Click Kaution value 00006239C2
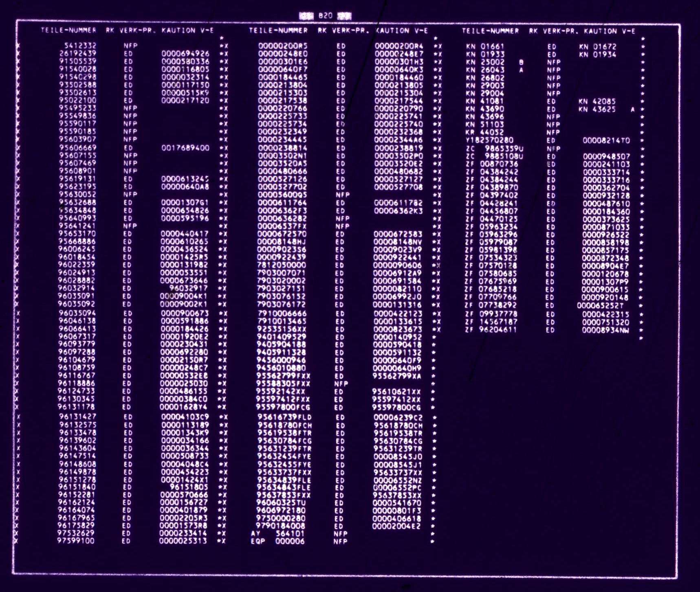 click(x=398, y=417)
